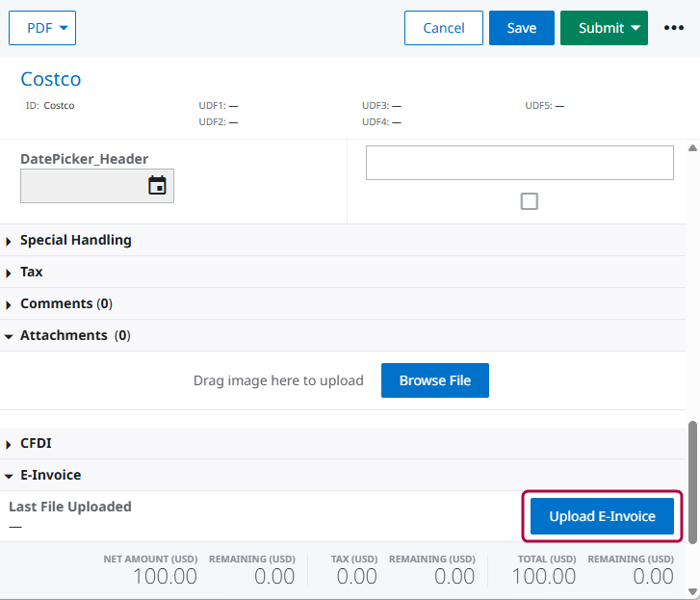
Task: Click the empty text input box
Action: (519, 163)
